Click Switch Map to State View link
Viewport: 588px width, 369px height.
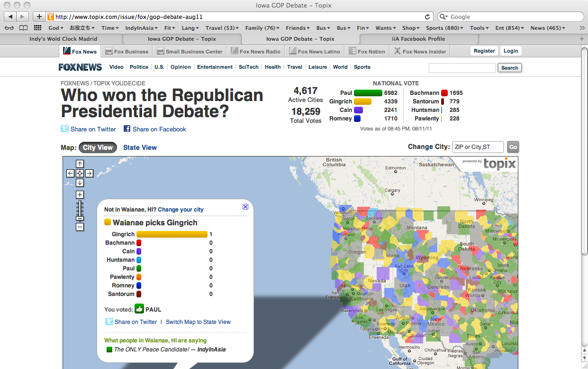(198, 322)
